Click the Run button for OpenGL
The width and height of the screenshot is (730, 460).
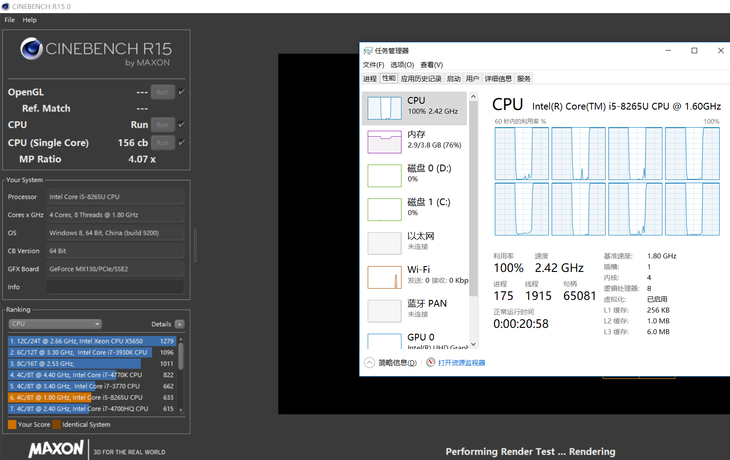tap(162, 92)
